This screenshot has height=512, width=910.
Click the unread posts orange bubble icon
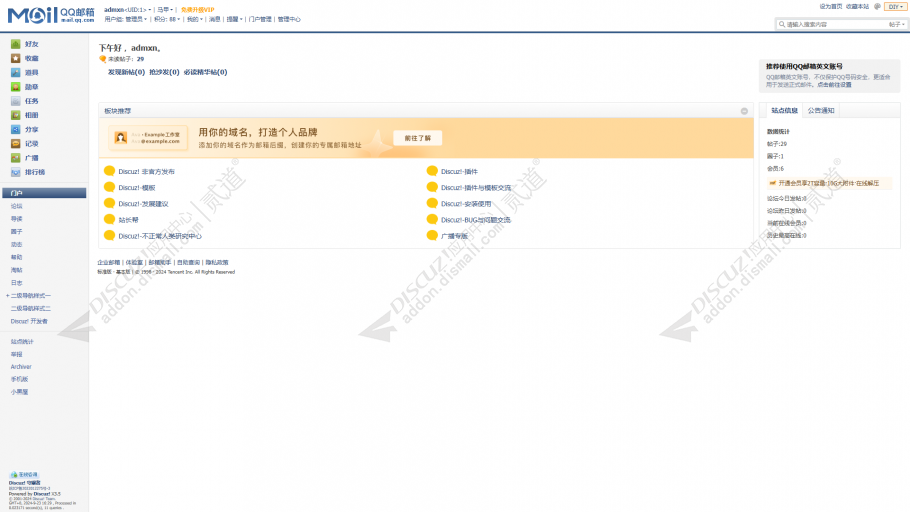pos(103,59)
